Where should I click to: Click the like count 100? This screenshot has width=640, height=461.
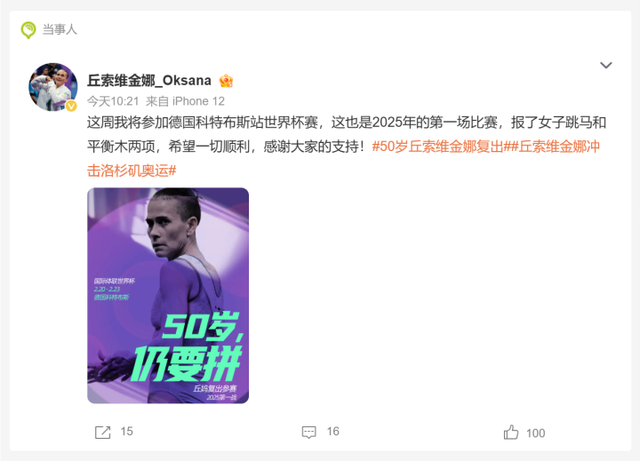(x=536, y=433)
